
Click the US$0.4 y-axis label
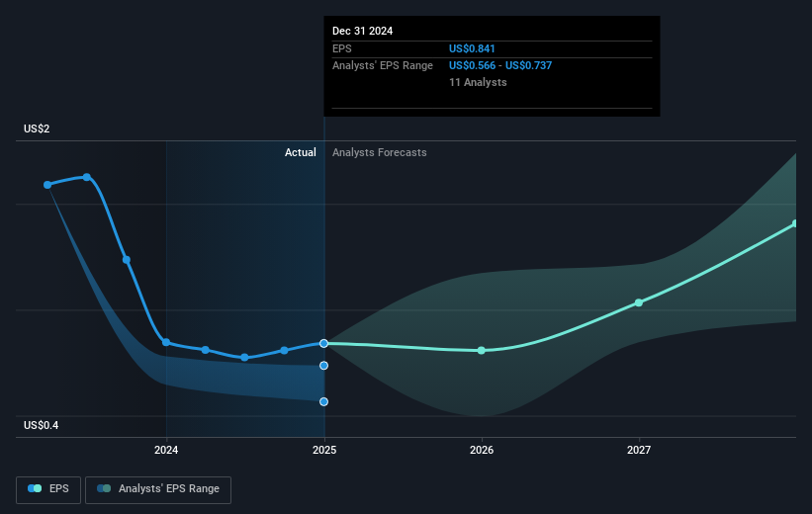click(41, 425)
